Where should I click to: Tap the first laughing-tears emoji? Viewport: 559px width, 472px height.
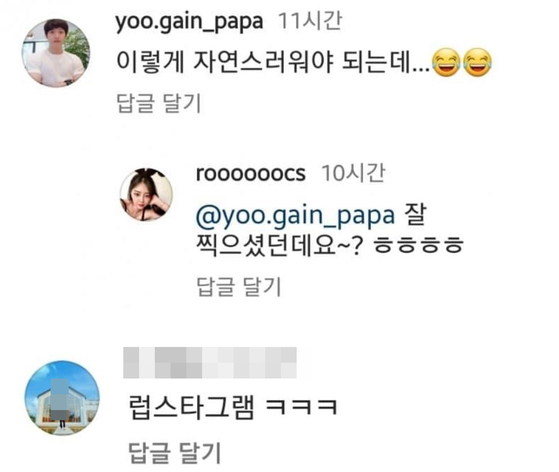[446, 62]
